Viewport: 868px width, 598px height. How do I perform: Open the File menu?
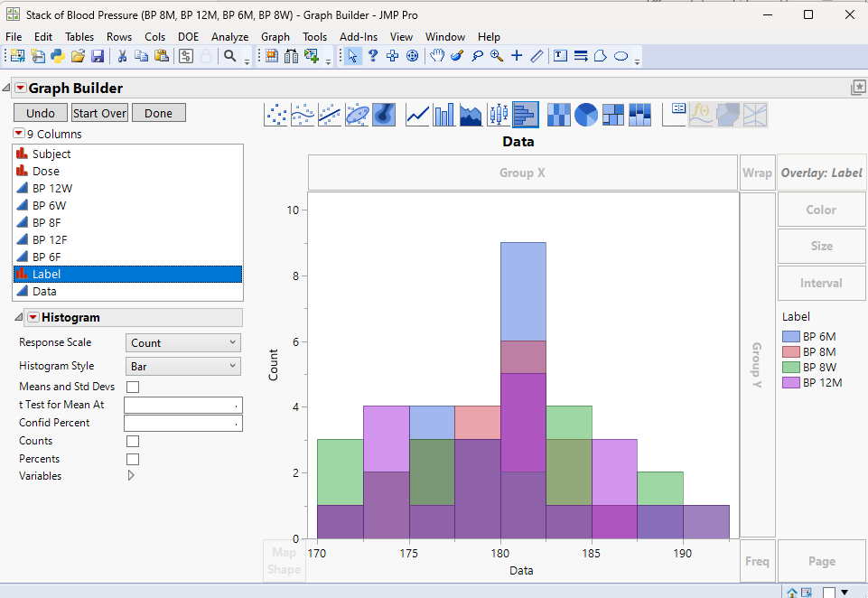(14, 36)
